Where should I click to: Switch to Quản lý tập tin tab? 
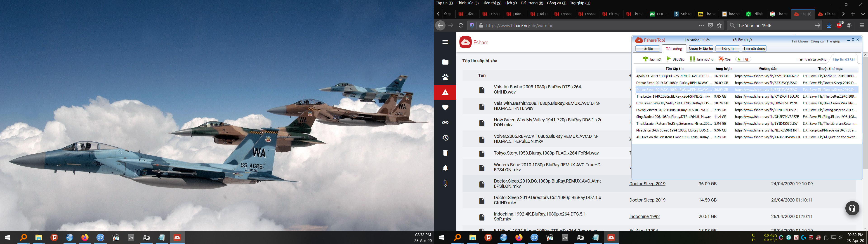[701, 49]
